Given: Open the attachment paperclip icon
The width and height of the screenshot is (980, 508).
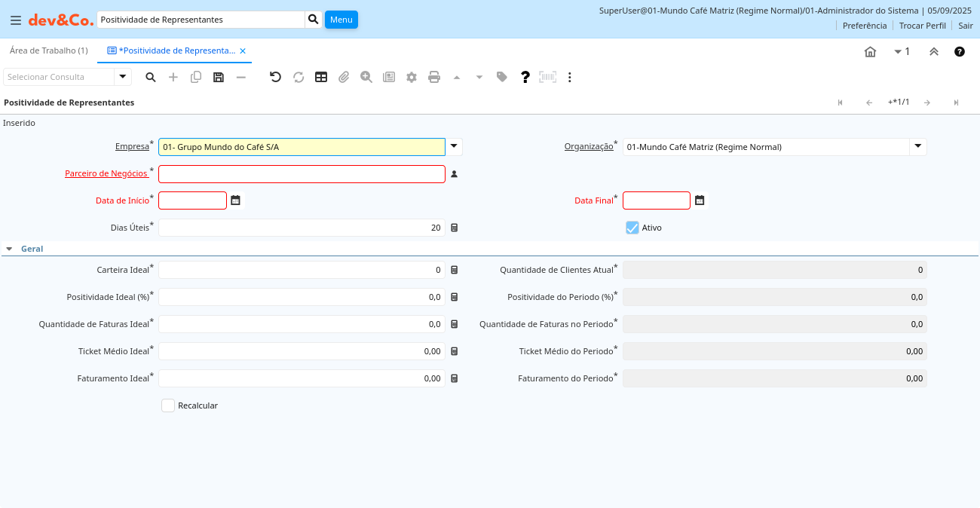Looking at the screenshot, I should [x=344, y=77].
